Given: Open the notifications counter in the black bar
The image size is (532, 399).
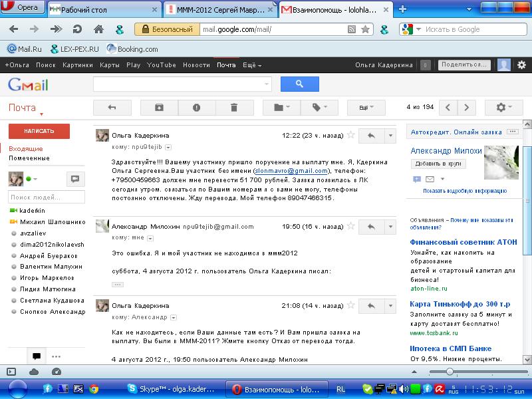Looking at the screenshot, I should coord(426,65).
